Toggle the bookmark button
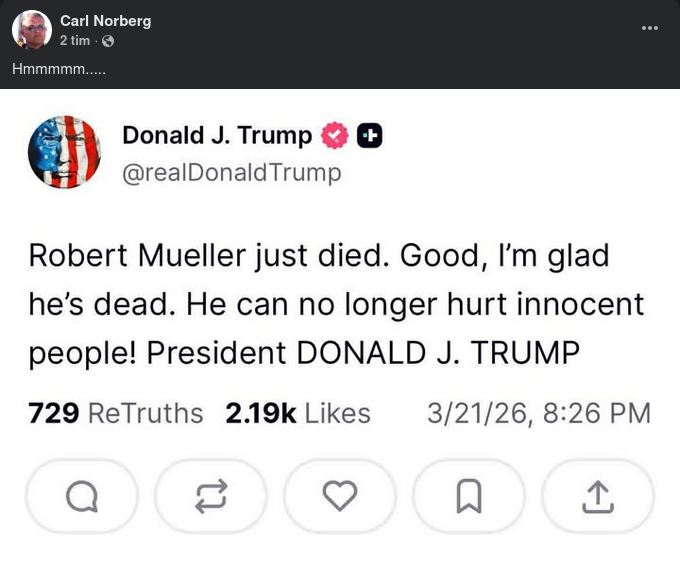 [469, 495]
